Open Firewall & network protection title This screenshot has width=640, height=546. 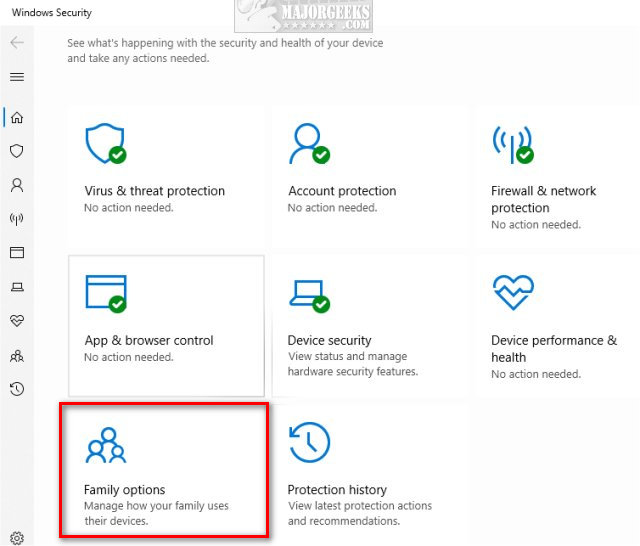(543, 199)
